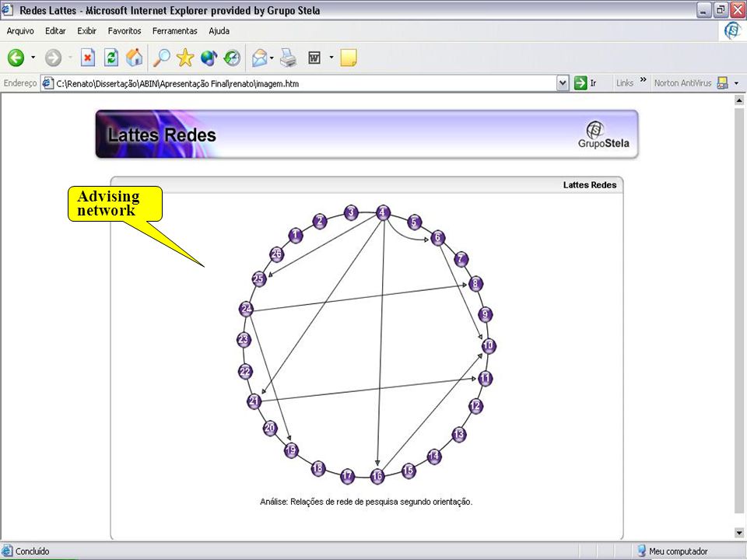Image resolution: width=747 pixels, height=560 pixels.
Task: Select node 19 in the network graph
Action: tap(291, 450)
